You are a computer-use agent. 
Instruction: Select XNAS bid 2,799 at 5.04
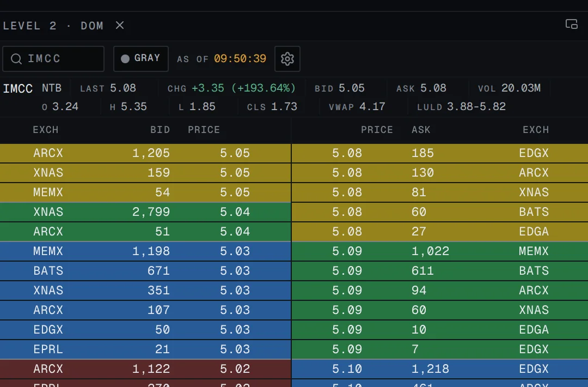tap(145, 212)
